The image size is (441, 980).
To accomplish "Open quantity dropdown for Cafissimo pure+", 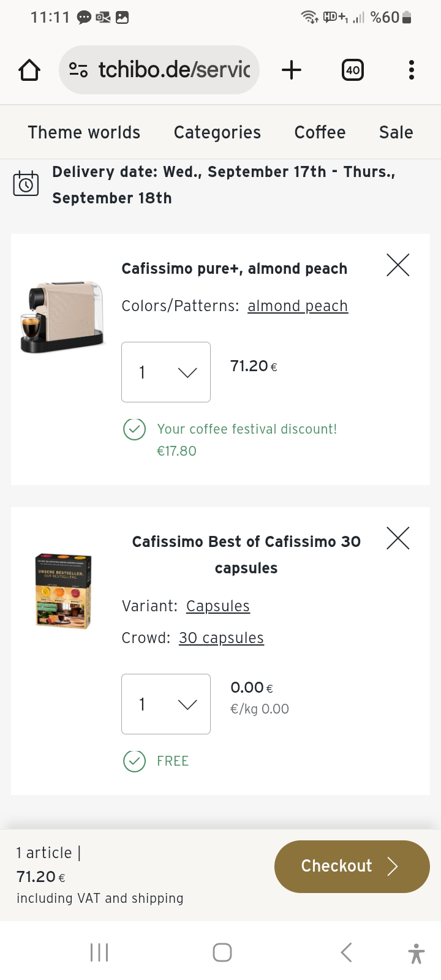I will pyautogui.click(x=166, y=372).
